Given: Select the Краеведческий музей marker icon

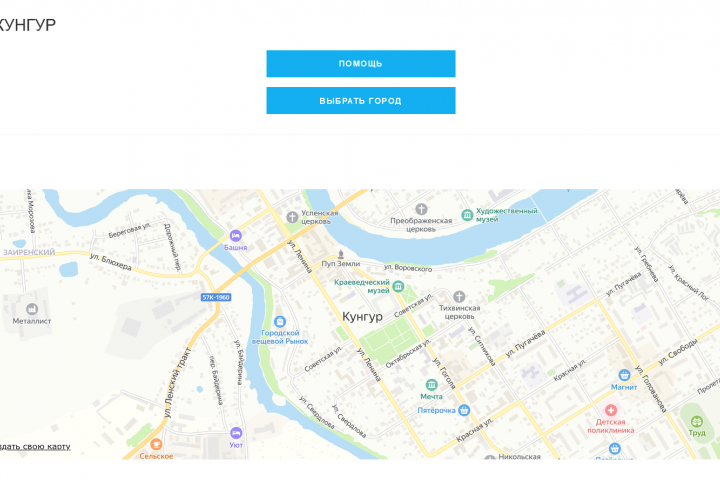Looking at the screenshot, I should coord(398,287).
